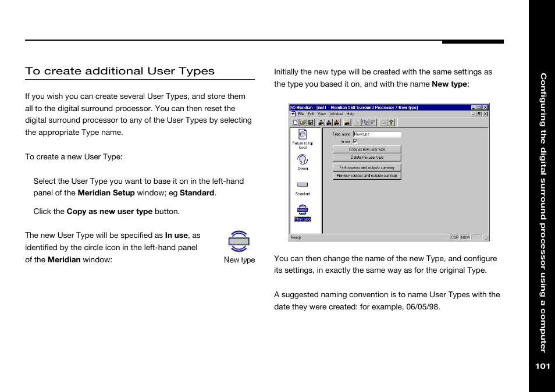Click the New document toolbar icon

[295, 122]
